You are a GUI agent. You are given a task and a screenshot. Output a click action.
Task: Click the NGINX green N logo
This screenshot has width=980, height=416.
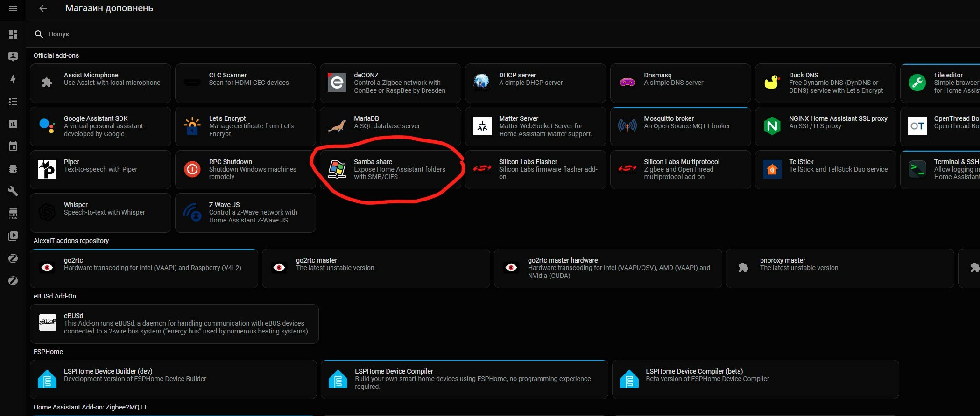click(772, 126)
